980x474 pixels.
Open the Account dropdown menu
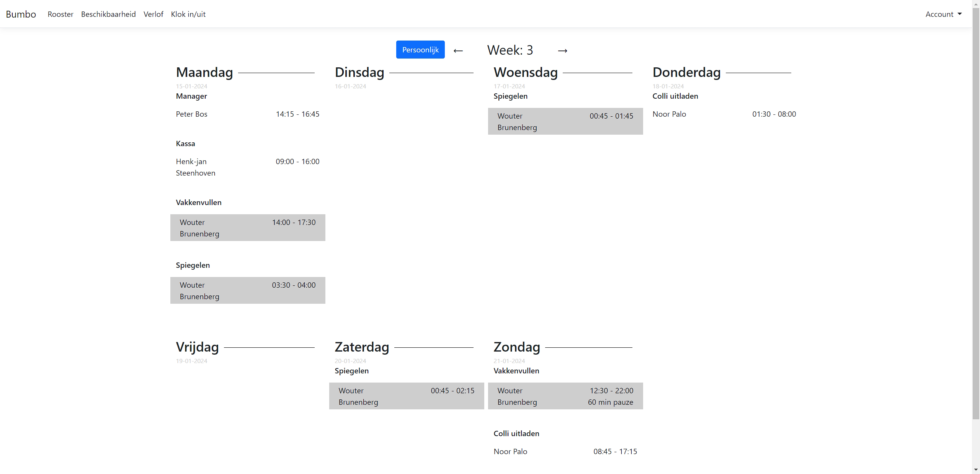(x=943, y=14)
